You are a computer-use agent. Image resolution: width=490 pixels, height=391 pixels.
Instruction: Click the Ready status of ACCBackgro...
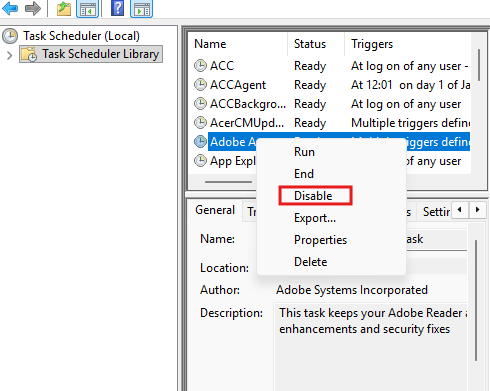(x=310, y=104)
